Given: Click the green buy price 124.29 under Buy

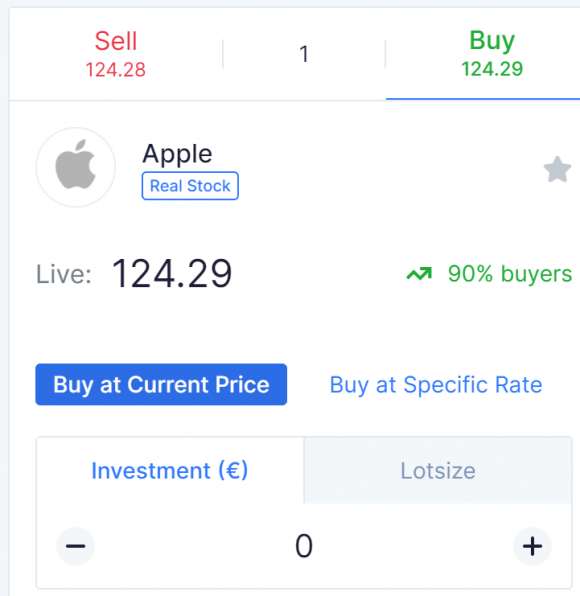Looking at the screenshot, I should [492, 69].
